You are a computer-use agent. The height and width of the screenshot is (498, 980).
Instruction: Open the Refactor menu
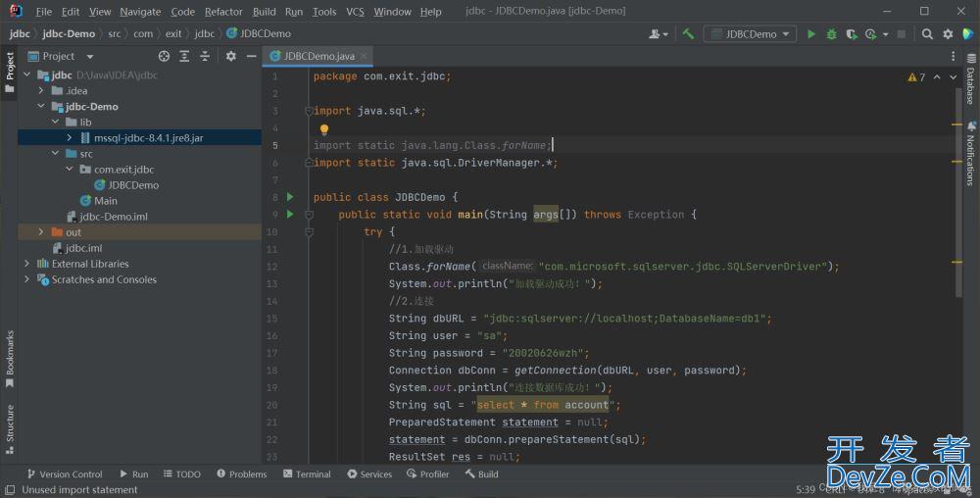(223, 11)
